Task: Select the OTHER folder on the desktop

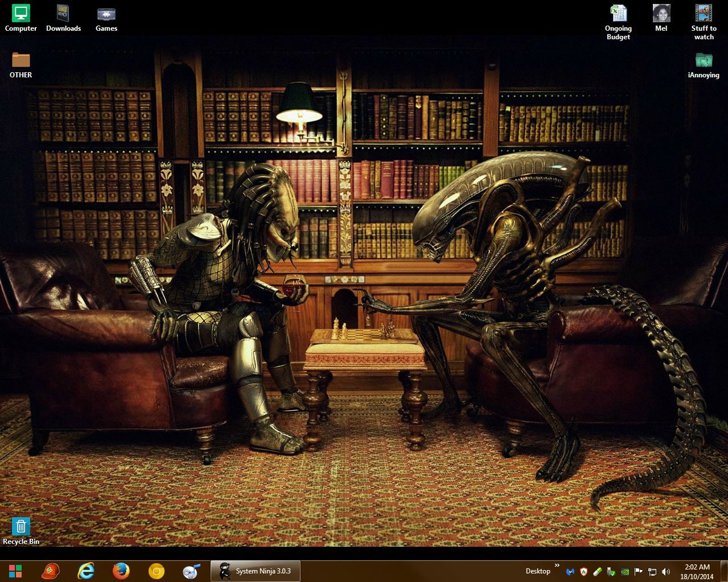Action: [x=21, y=65]
